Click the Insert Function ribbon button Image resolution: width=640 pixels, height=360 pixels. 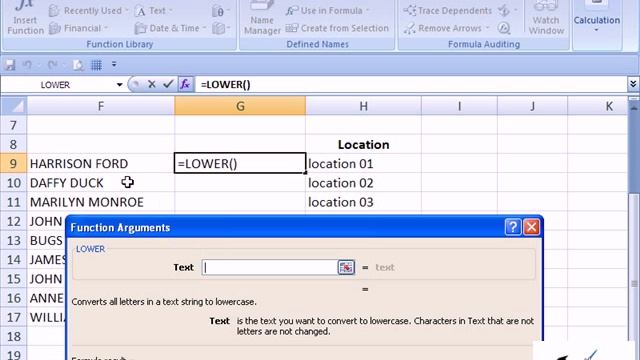(25, 18)
